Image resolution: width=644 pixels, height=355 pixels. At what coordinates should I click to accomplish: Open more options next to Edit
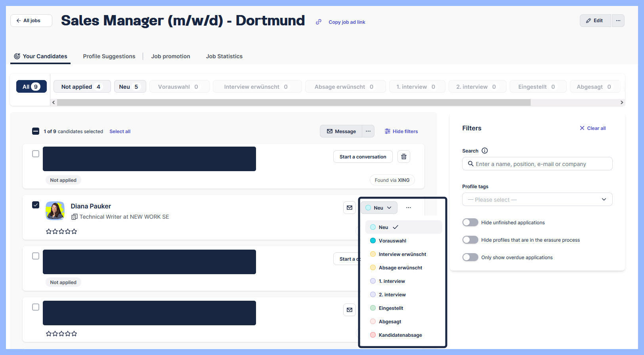click(x=618, y=21)
